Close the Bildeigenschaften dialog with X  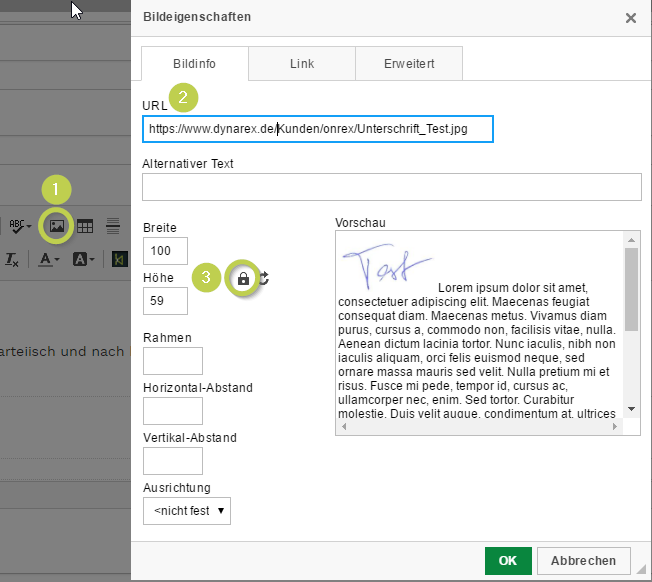click(x=630, y=18)
